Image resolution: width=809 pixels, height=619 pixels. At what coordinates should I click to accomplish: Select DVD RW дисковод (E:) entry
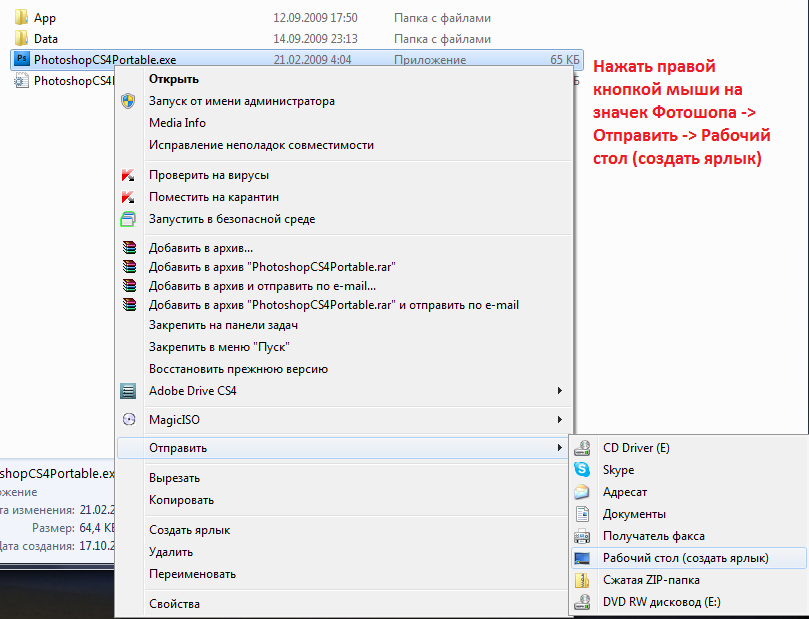tap(661, 602)
